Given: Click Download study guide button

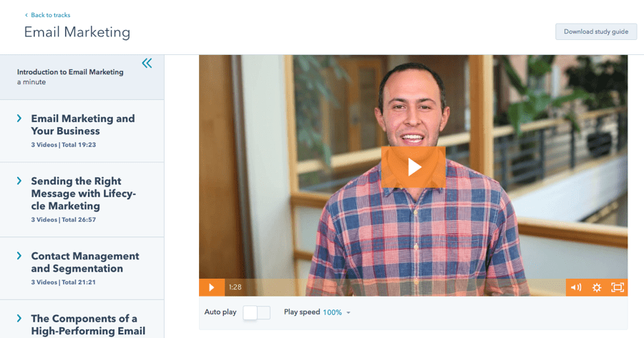Looking at the screenshot, I should click(596, 31).
